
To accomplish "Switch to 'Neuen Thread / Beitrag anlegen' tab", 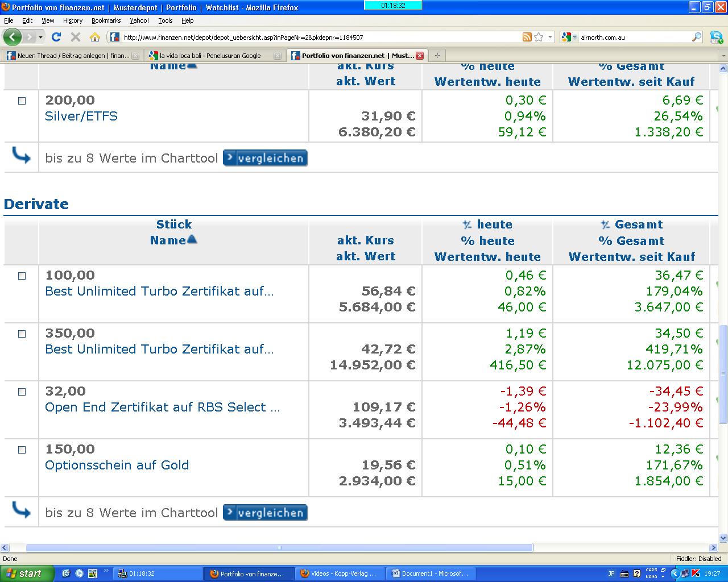I will [72, 56].
